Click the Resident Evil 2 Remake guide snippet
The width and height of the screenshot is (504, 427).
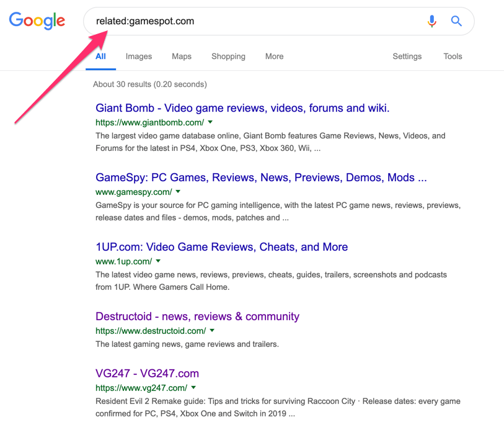pos(278,407)
